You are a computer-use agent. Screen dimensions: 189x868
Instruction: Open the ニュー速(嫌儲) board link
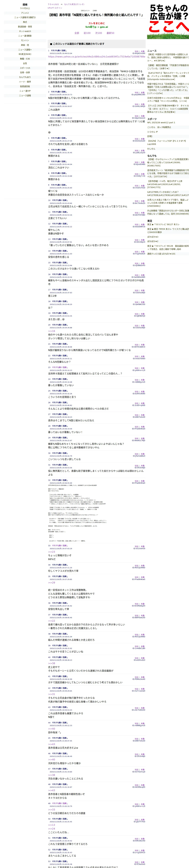[25, 36]
